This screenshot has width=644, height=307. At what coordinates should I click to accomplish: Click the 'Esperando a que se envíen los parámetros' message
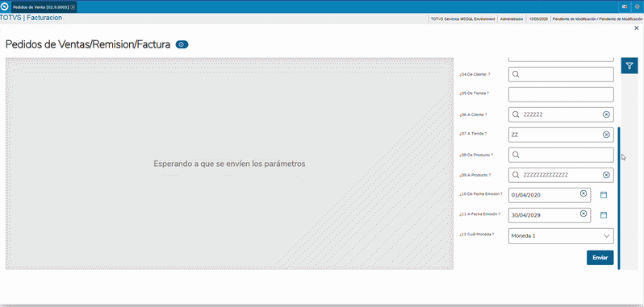point(229,164)
